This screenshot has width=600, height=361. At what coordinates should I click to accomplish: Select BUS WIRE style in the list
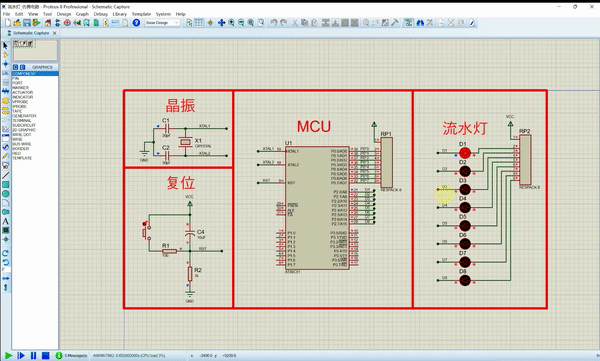(22, 144)
